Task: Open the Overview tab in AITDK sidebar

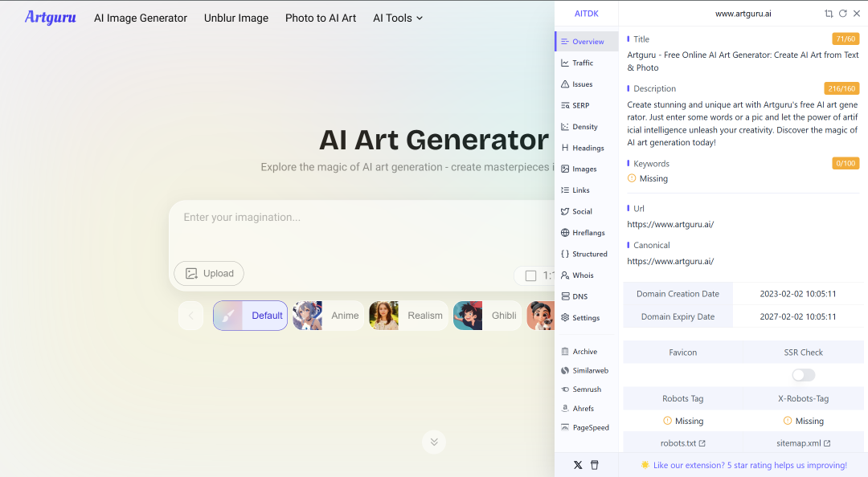Action: (x=586, y=42)
